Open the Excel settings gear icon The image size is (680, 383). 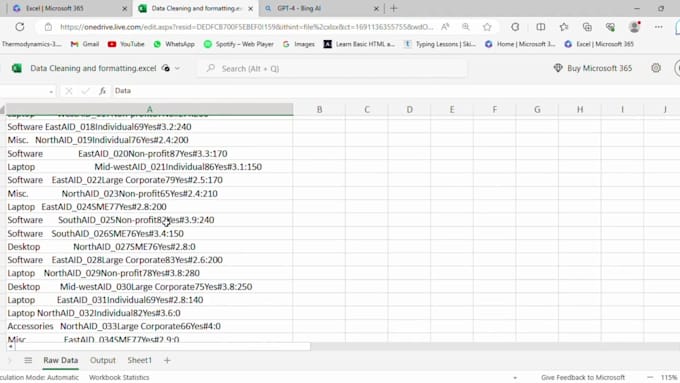[x=656, y=68]
